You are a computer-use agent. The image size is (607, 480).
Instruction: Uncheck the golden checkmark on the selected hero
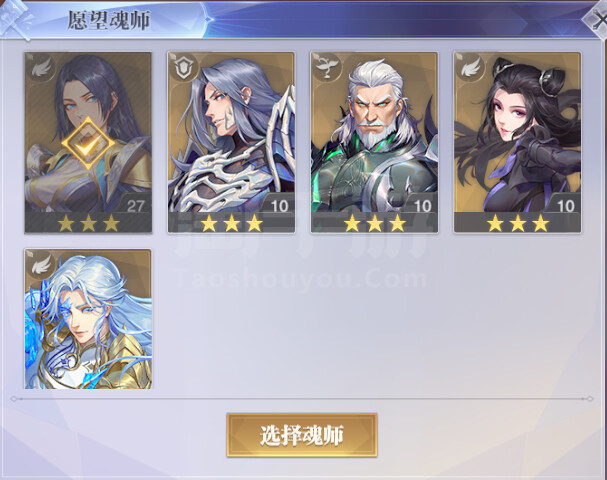click(x=88, y=143)
